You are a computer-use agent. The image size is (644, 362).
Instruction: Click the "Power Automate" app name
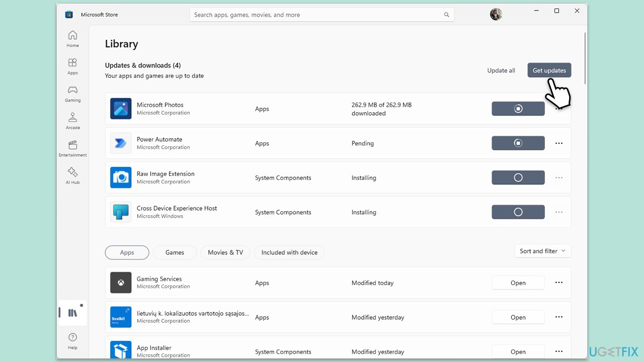(159, 139)
